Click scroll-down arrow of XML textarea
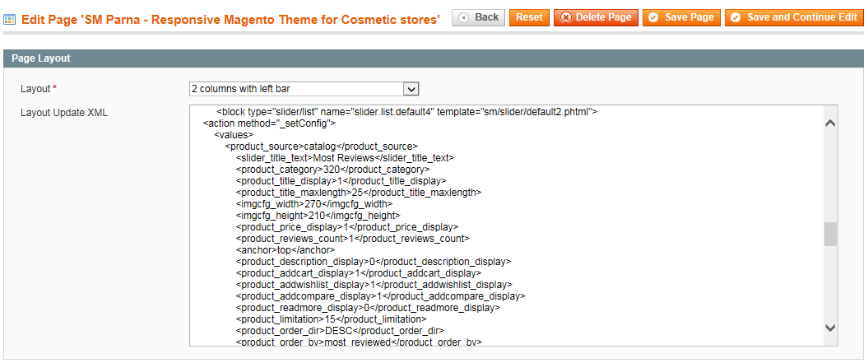 (830, 328)
